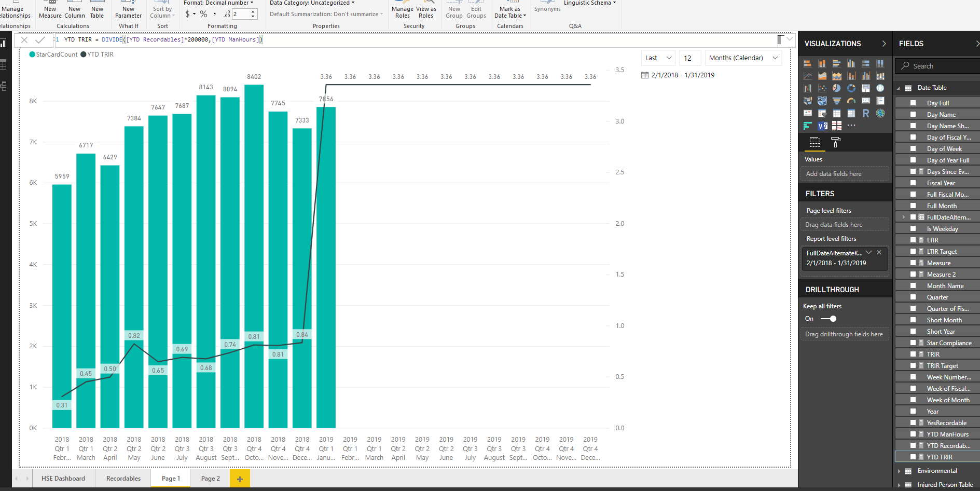Commit the formula with checkmark
The height and width of the screenshot is (491, 980).
(39, 40)
